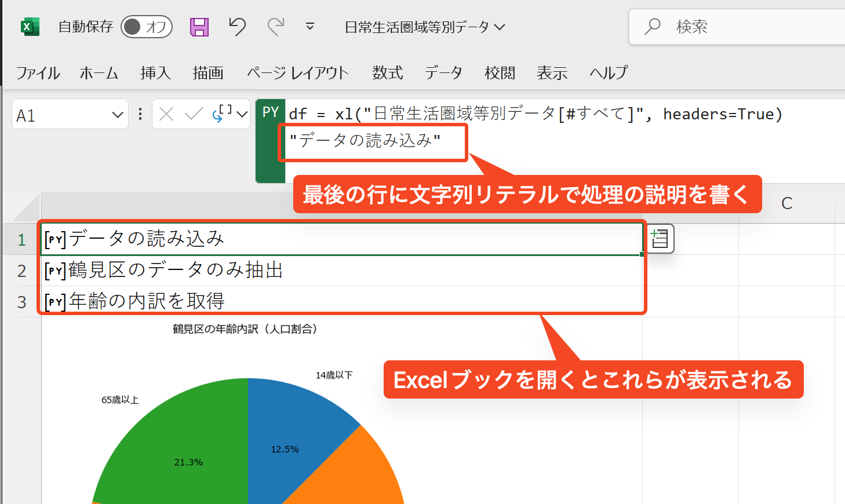Viewport: 845px width, 504px height.
Task: Click the Undo arrow icon
Action: pyautogui.click(x=237, y=27)
